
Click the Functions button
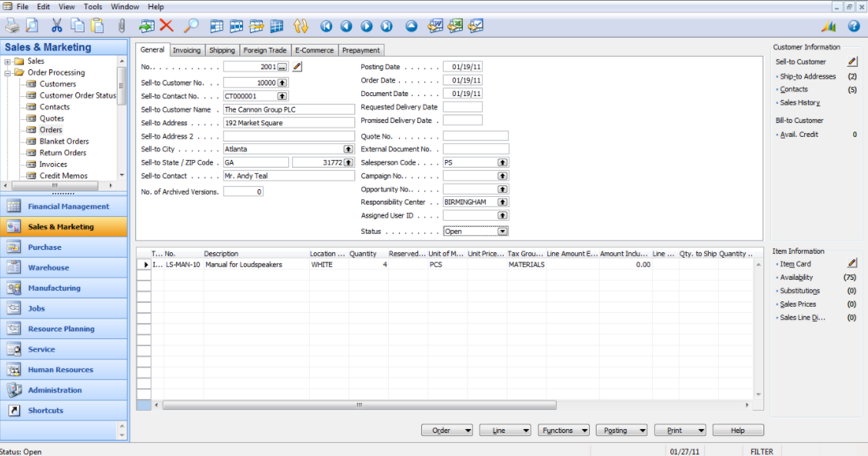coord(564,430)
